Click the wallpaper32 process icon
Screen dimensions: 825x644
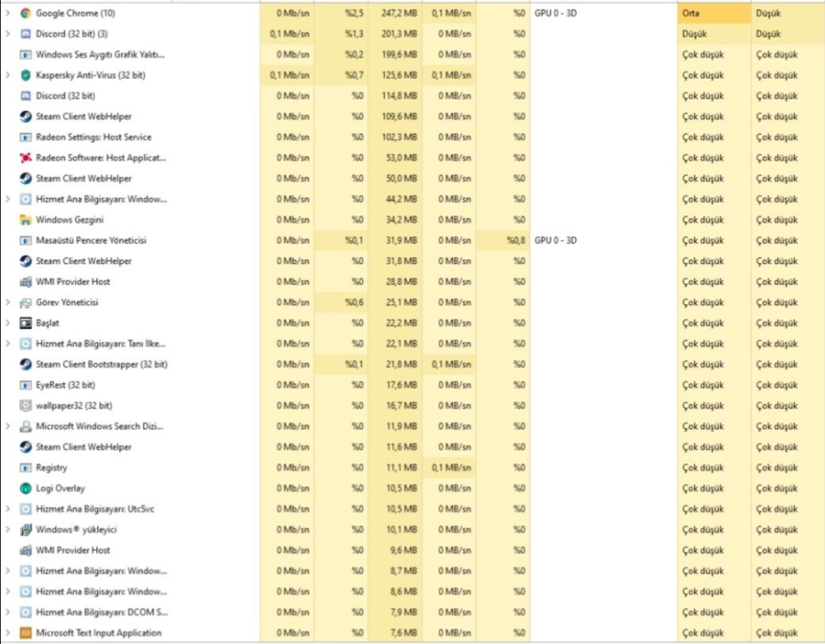[26, 406]
